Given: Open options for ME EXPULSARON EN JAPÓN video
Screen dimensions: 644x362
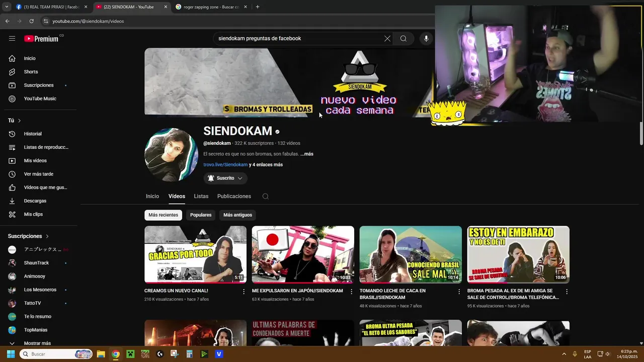Looking at the screenshot, I should coord(352,292).
